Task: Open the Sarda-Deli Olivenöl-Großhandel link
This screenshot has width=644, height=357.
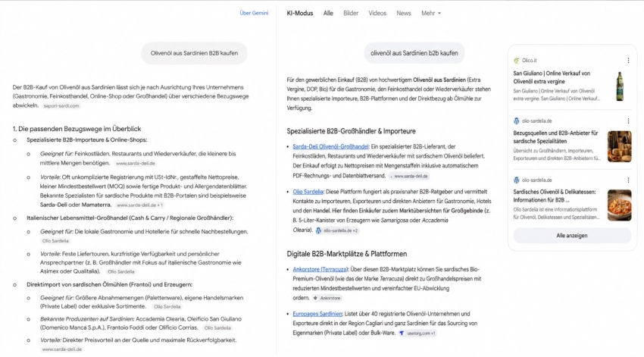Action: (x=330, y=146)
